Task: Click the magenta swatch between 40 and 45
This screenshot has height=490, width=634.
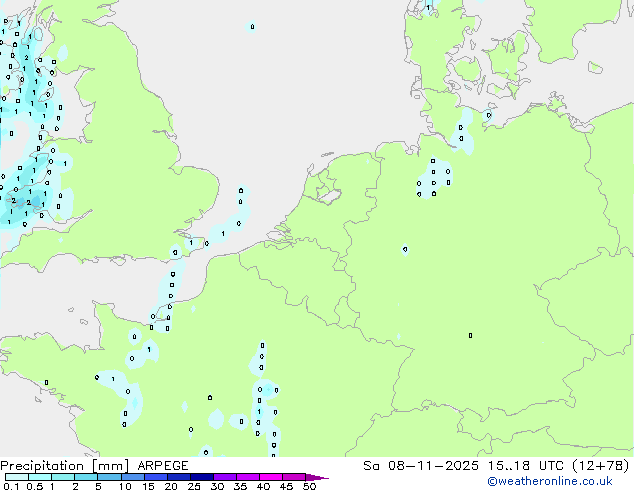Action: tap(271, 477)
